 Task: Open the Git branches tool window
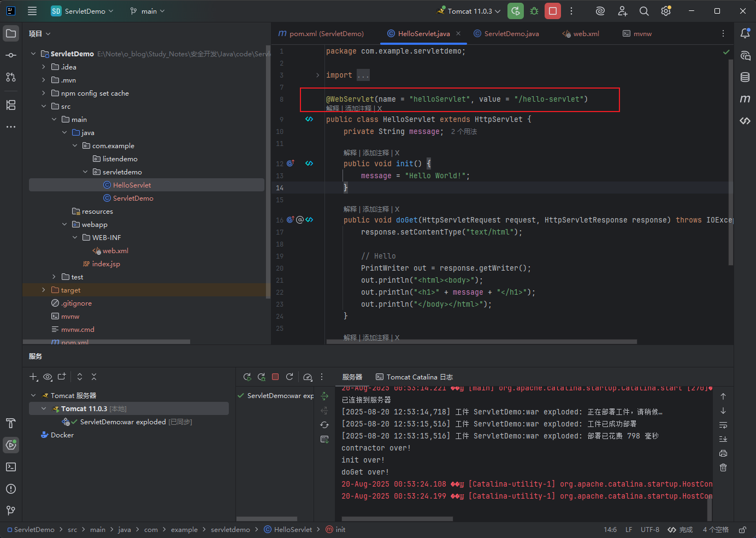[11, 511]
